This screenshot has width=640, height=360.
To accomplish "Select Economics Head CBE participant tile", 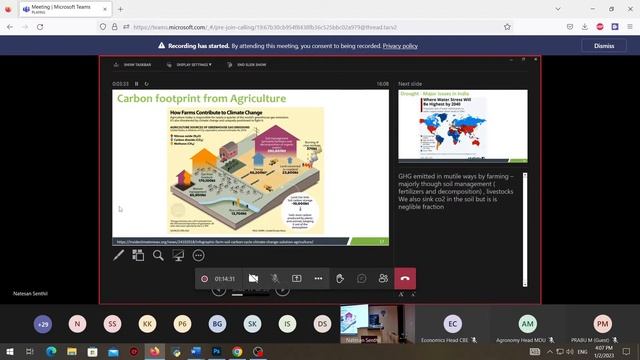I will tap(452, 324).
